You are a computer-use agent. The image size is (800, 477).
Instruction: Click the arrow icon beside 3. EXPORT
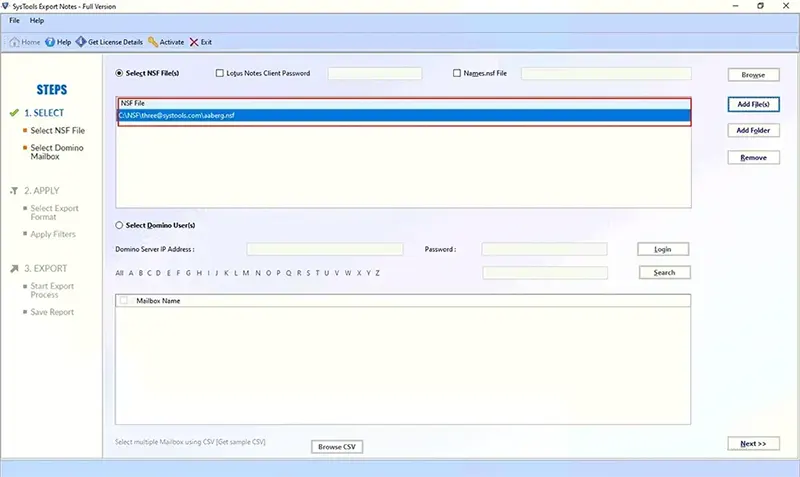pos(14,268)
